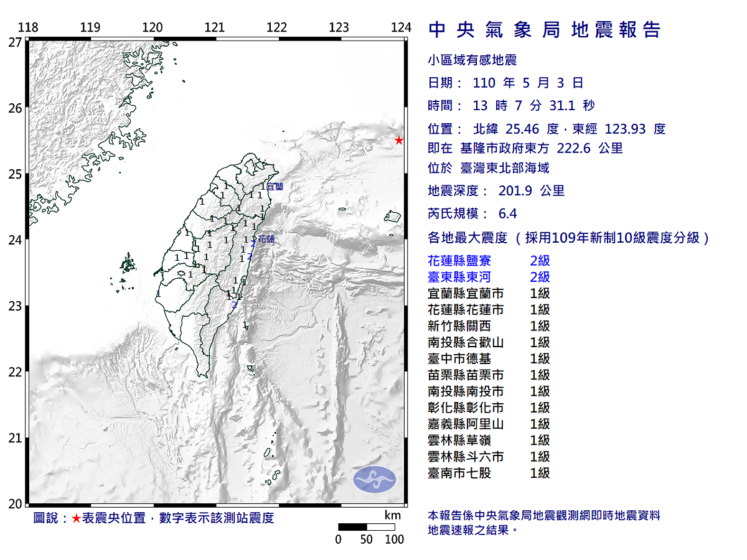
Task: Click the row 苗栗縣苗栗市 1級
Action: point(489,375)
